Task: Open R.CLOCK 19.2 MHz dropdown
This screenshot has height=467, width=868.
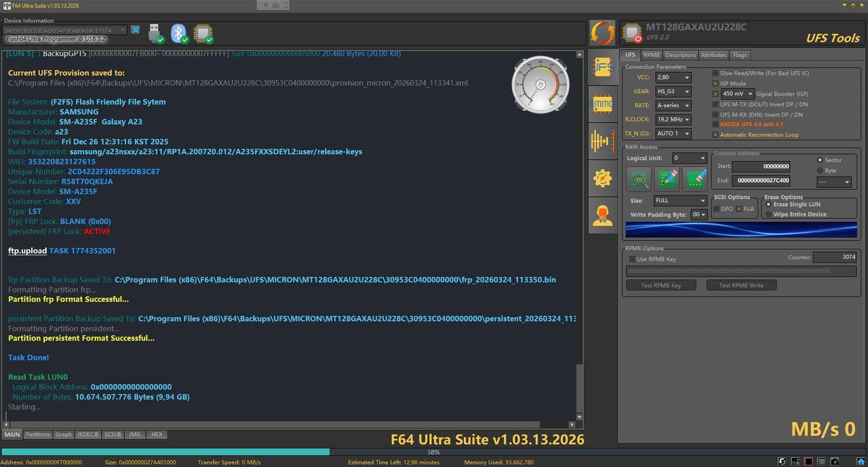Action: point(673,119)
